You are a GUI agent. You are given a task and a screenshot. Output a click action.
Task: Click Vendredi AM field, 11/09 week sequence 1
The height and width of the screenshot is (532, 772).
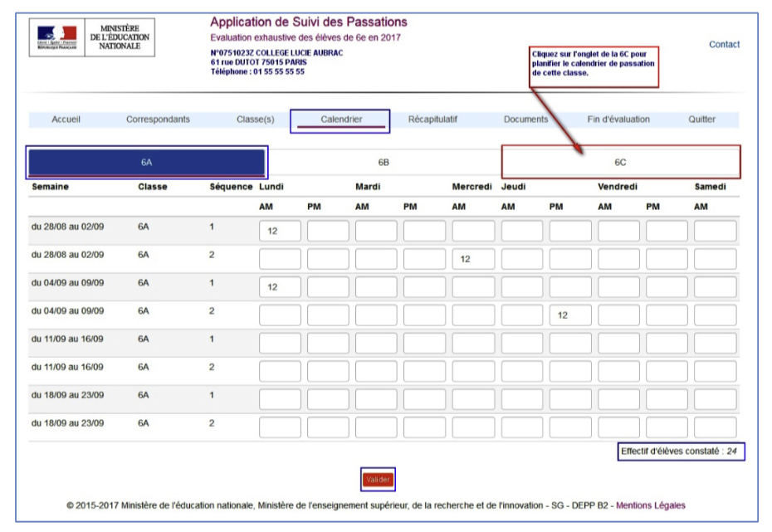pyautogui.click(x=618, y=343)
